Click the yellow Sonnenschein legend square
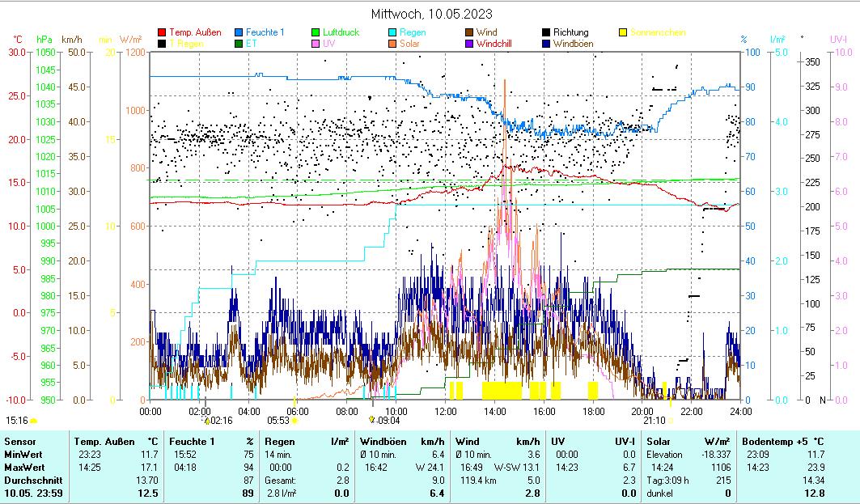This screenshot has height=504, width=860. 623,33
